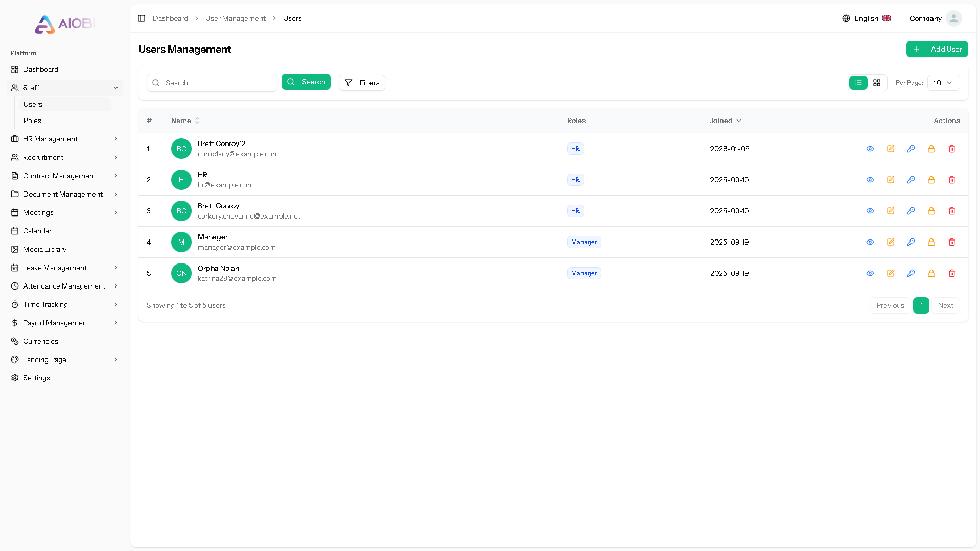The image size is (980, 551).
Task: Open the Per Page dropdown
Action: pos(943,82)
